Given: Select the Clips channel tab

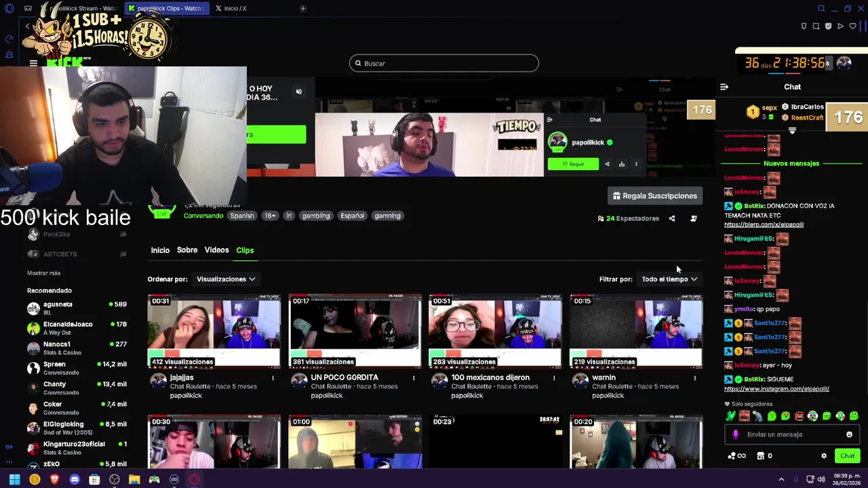Looking at the screenshot, I should tap(245, 250).
